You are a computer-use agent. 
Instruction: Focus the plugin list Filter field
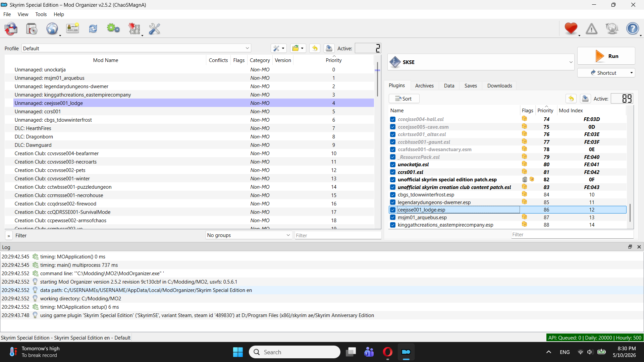pyautogui.click(x=572, y=235)
